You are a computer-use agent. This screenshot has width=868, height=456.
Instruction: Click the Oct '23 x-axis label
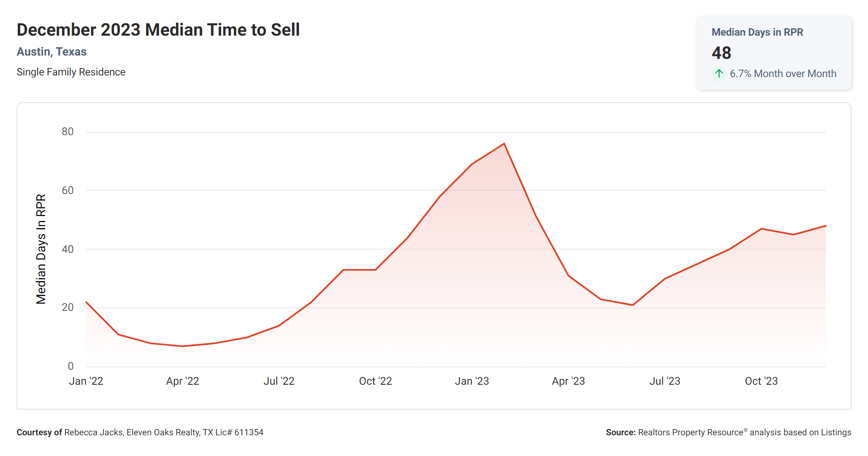click(761, 381)
